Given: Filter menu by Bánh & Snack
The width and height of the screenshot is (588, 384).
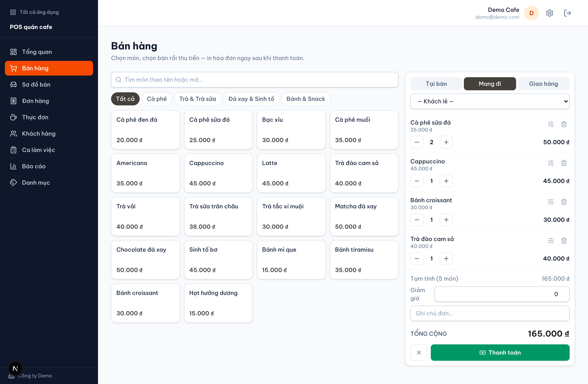Looking at the screenshot, I should point(306,99).
